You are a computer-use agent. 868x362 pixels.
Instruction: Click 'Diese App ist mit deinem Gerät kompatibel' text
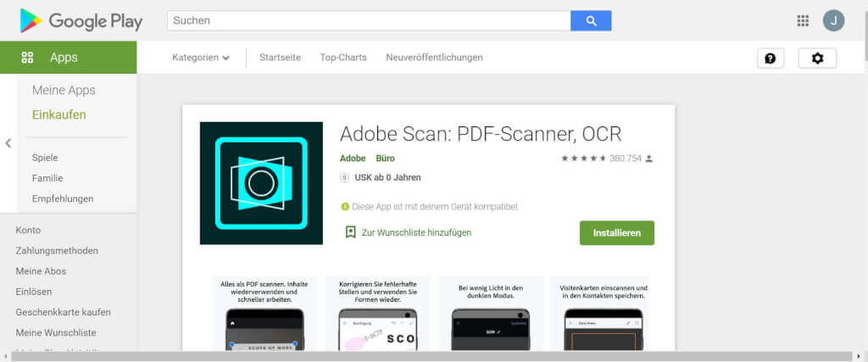[436, 207]
